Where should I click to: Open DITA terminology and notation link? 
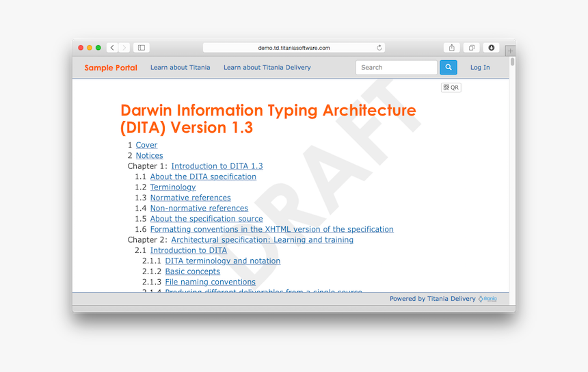pos(223,261)
